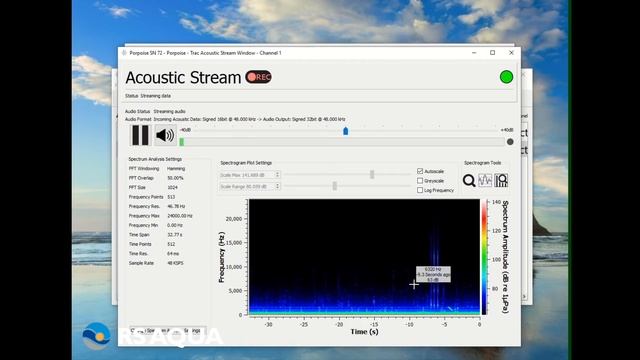Click inside the spectrogram plot area
Screen dimensions: 640x360
[364, 257]
